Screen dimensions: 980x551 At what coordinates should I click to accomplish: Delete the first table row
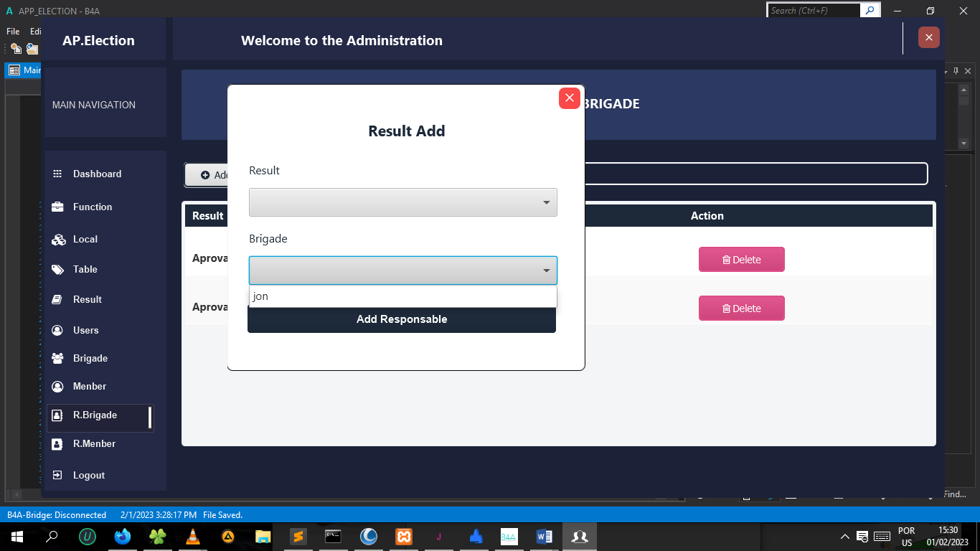click(x=742, y=260)
